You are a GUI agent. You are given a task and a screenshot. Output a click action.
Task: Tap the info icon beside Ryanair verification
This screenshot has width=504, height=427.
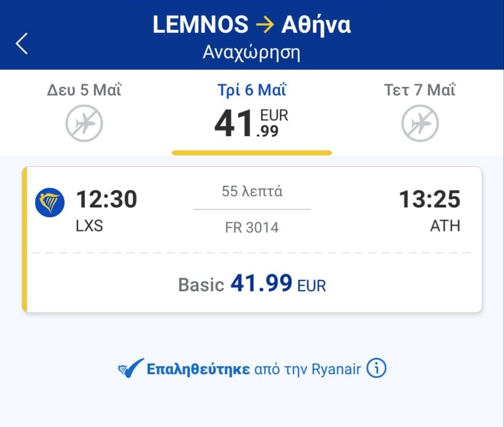(x=377, y=368)
